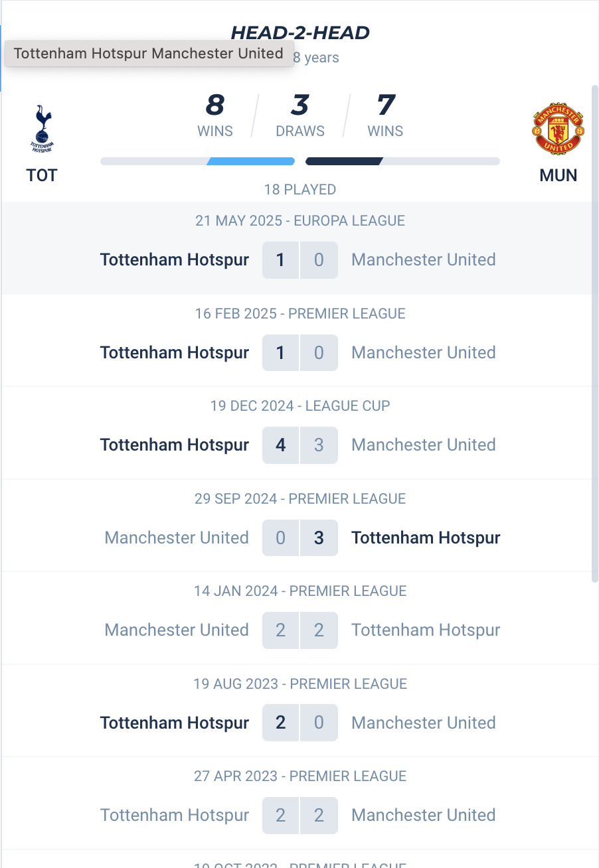Click the vertical scrollbar on the right
Image resolution: width=599 pixels, height=868 pixels.
pos(594,333)
